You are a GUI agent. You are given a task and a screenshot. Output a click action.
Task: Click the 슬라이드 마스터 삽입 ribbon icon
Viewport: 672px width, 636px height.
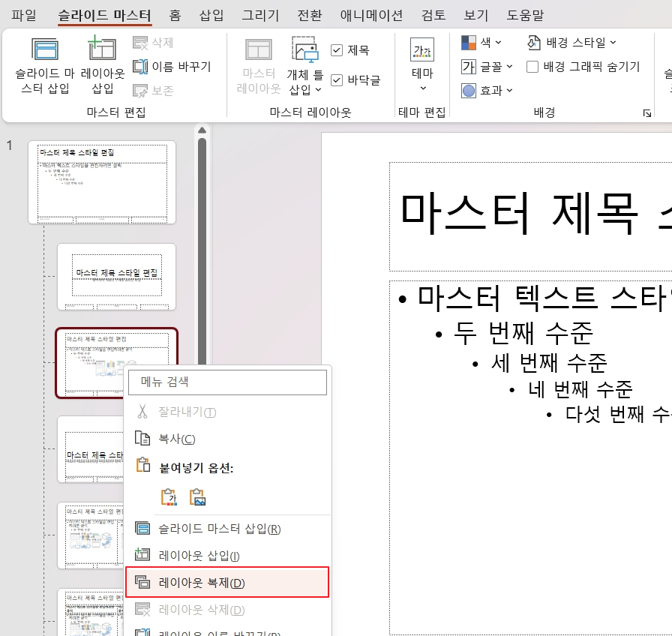coord(44,49)
